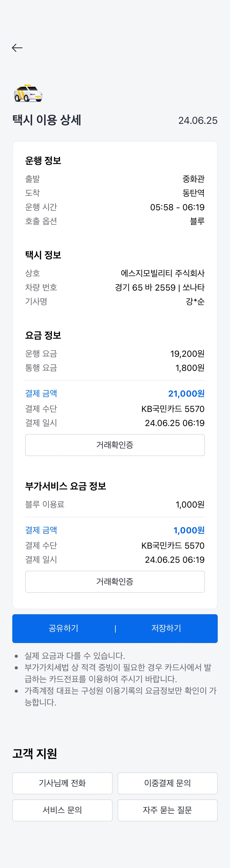
Task: Tap the 기사님께 전화 button
Action: point(62,783)
